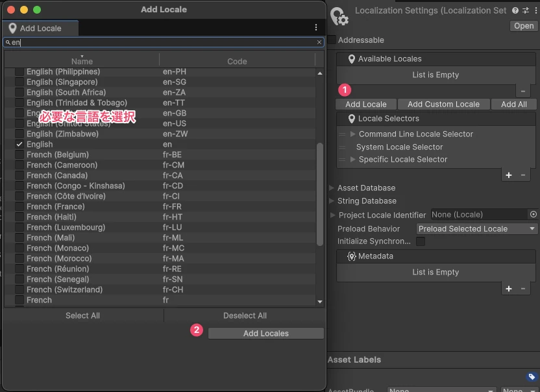
Task: Focus the locale search input field
Action: [x=164, y=42]
